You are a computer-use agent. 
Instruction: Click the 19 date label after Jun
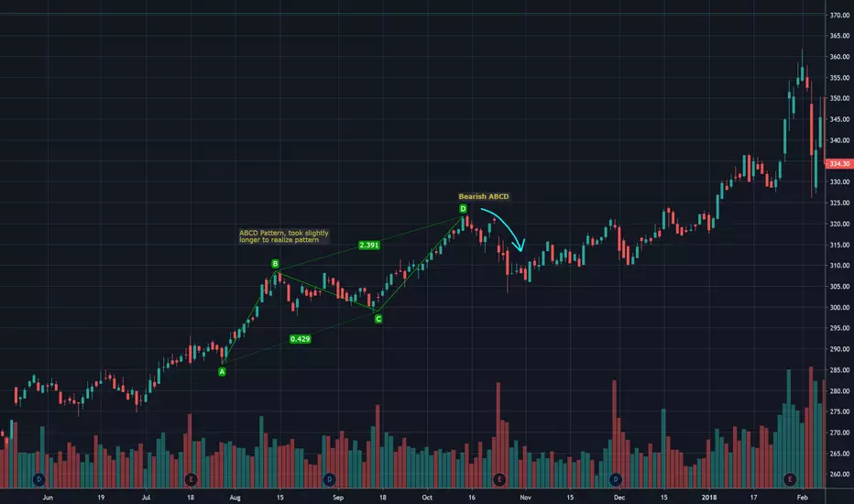point(101,498)
